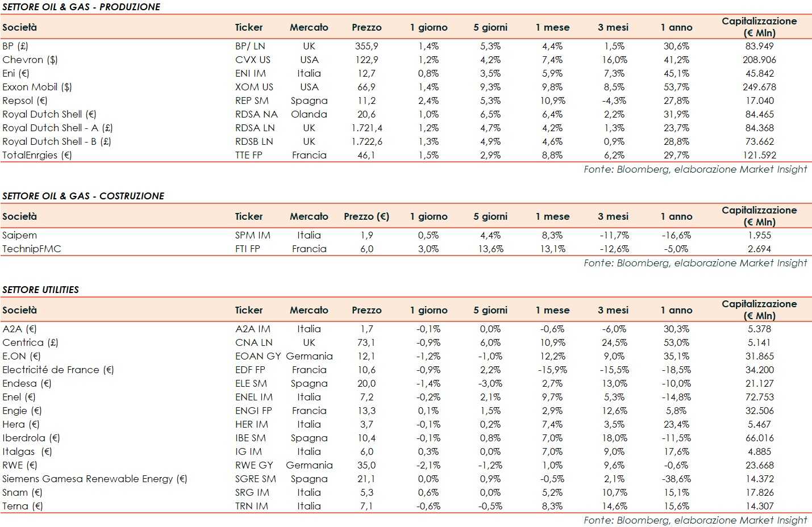This screenshot has height=527, width=812.
Task: Select the Terna (€) row label
Action: [x=22, y=506]
